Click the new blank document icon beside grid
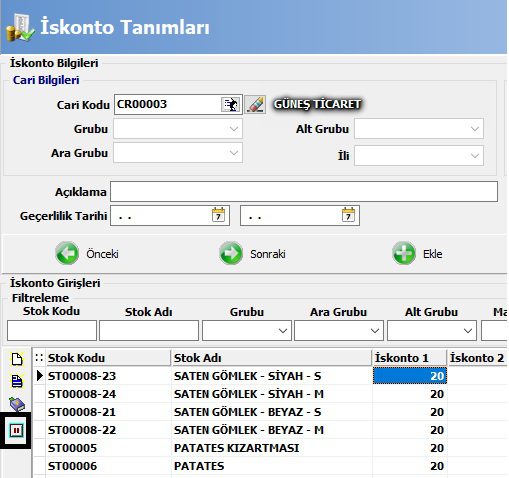Viewport: 509px width, 478px height. (x=17, y=359)
